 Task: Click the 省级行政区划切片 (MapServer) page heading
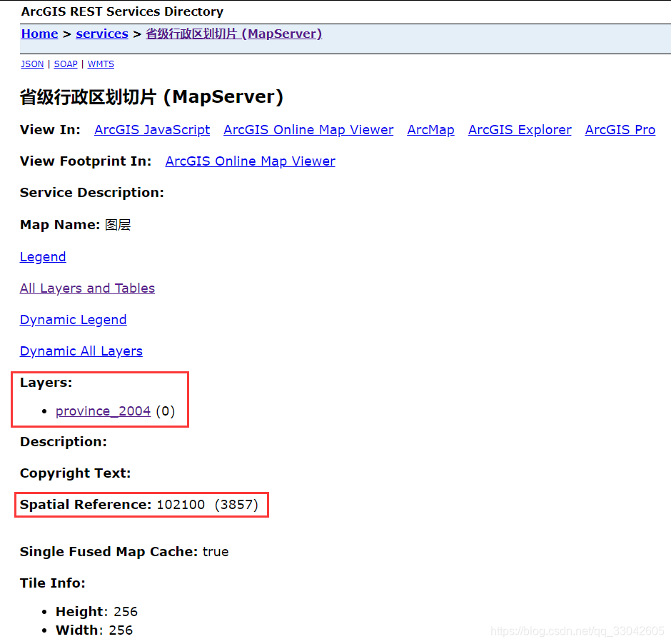(x=151, y=96)
